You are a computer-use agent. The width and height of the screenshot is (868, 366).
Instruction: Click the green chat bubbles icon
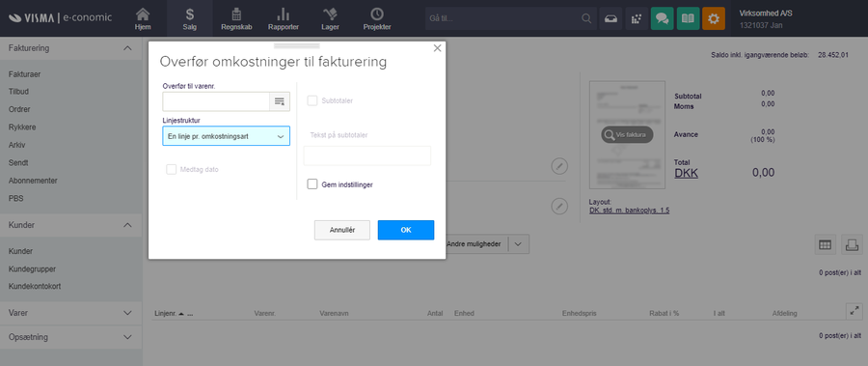point(662,18)
